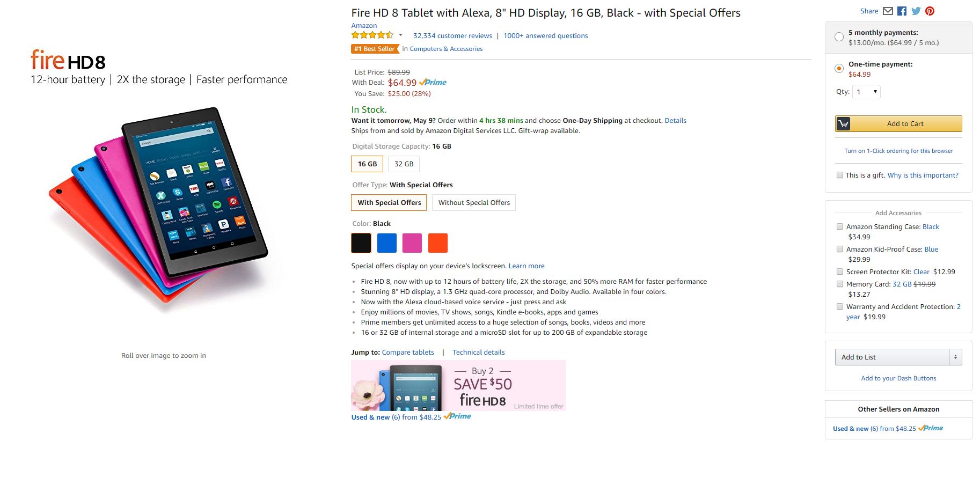Share on Facebook icon
Viewport: 980px width, 477px height.
(x=902, y=11)
